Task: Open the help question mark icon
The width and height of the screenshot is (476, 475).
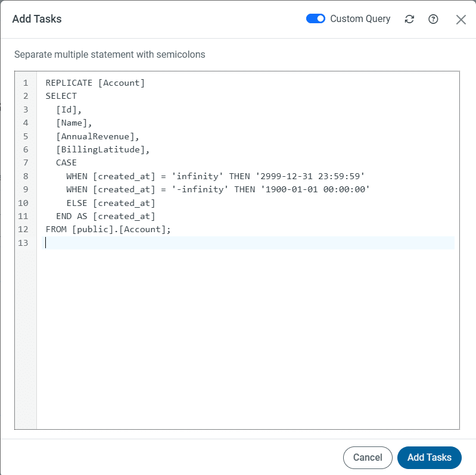Action: coord(433,19)
